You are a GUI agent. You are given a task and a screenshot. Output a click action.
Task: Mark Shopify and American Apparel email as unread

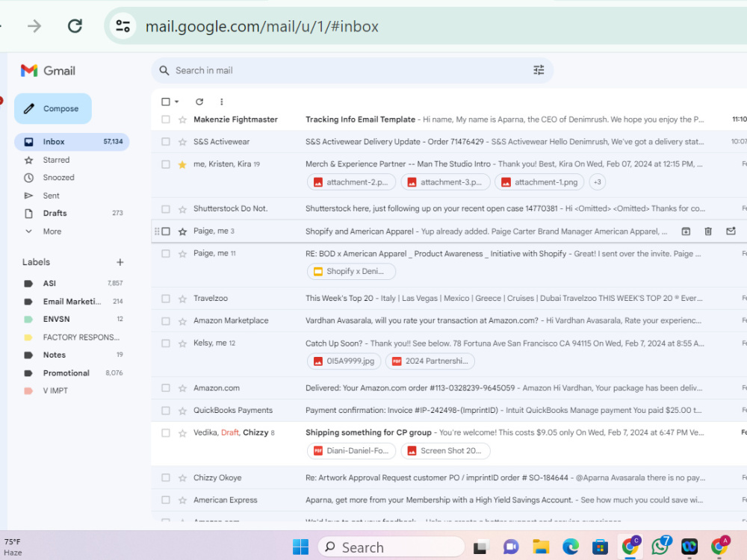[x=731, y=231]
